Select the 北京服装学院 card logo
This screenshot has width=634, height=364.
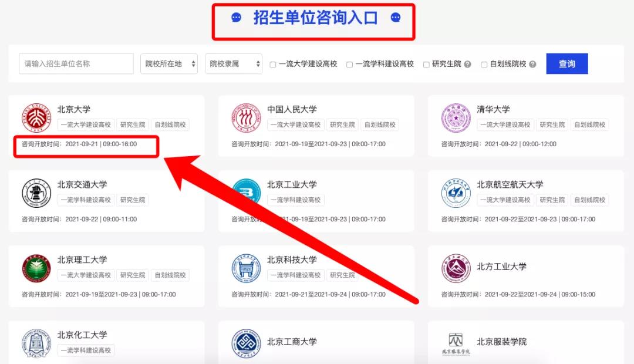tap(456, 343)
